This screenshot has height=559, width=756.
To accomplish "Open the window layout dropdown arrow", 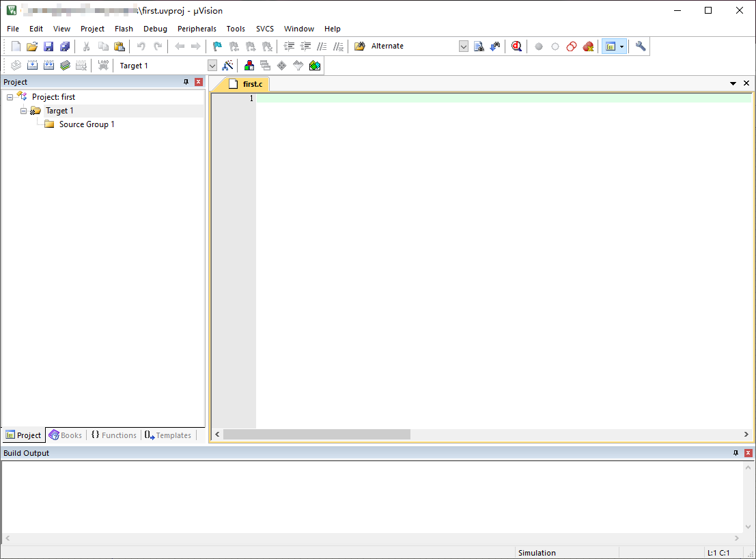I will pyautogui.click(x=622, y=46).
